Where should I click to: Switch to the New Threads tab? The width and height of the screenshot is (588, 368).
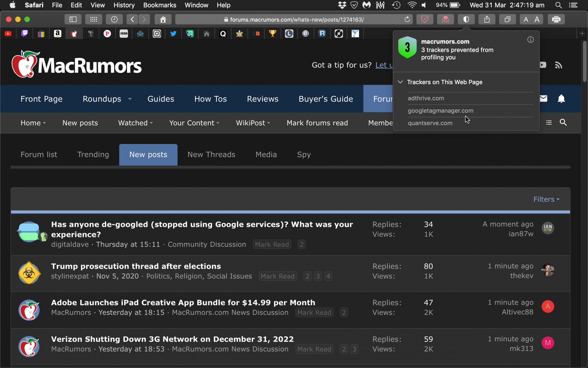coord(211,155)
